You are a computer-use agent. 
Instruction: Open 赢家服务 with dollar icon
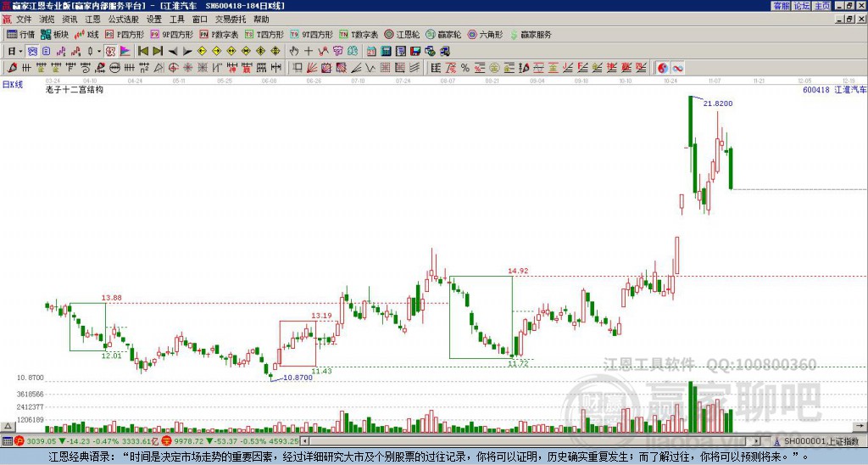[x=531, y=34]
